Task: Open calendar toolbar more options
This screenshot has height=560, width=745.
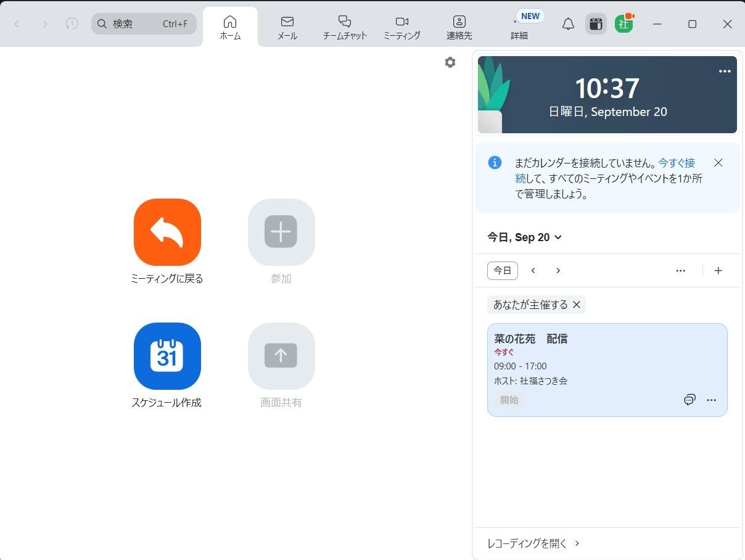Action: tap(681, 271)
